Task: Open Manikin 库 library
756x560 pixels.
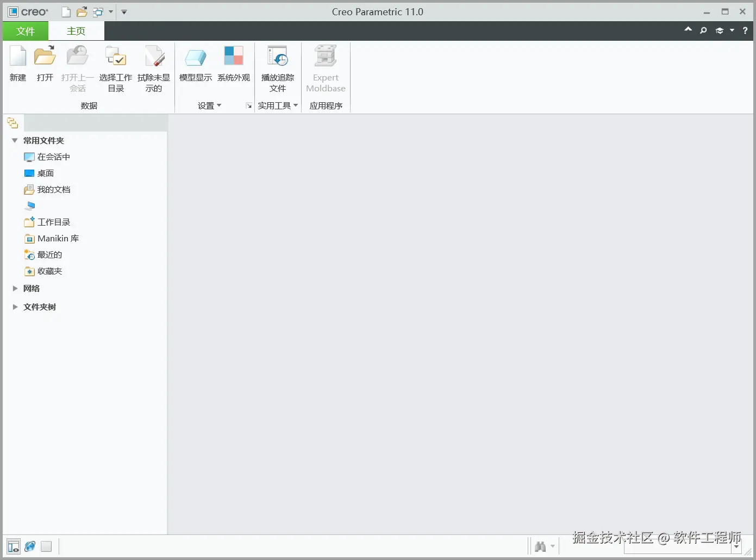Action: pos(52,238)
